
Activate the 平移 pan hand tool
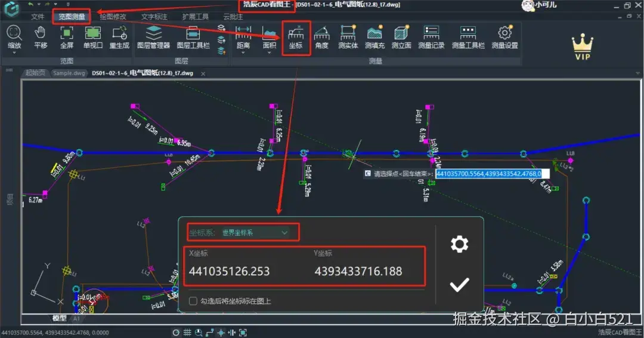41,37
